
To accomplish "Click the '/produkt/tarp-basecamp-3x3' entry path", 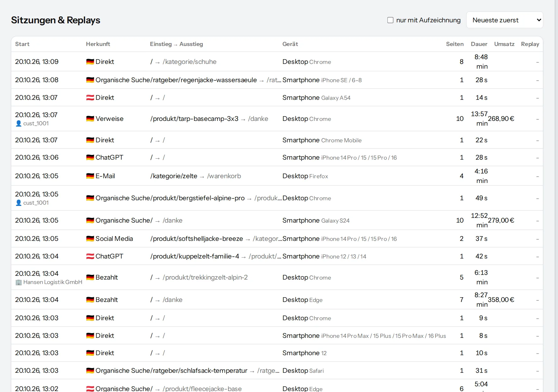I will pos(194,119).
